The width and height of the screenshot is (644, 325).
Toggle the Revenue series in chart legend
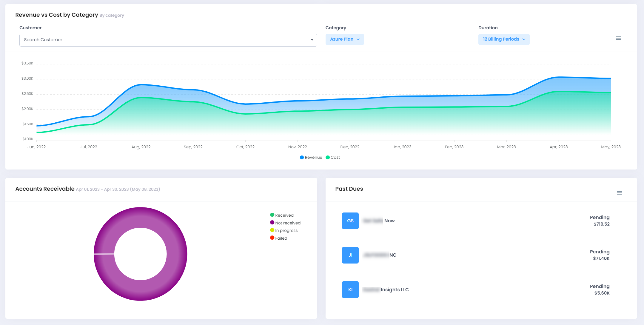[311, 157]
